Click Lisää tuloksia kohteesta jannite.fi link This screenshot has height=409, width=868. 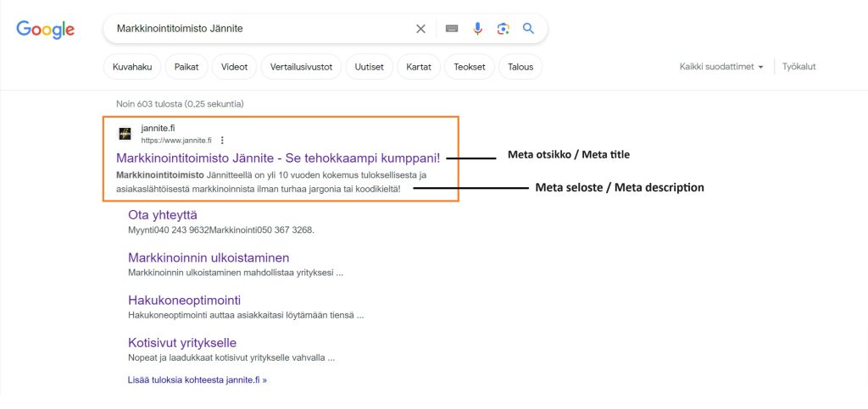[197, 380]
